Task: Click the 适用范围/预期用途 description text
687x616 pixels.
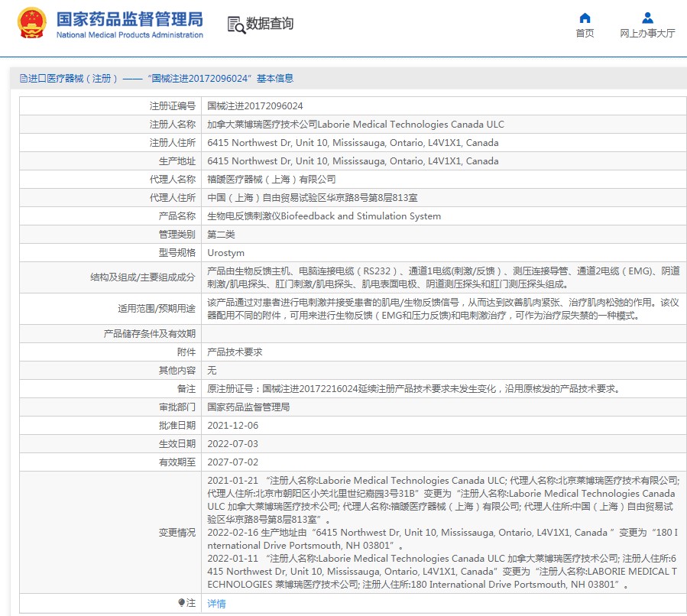Action: pos(443,309)
